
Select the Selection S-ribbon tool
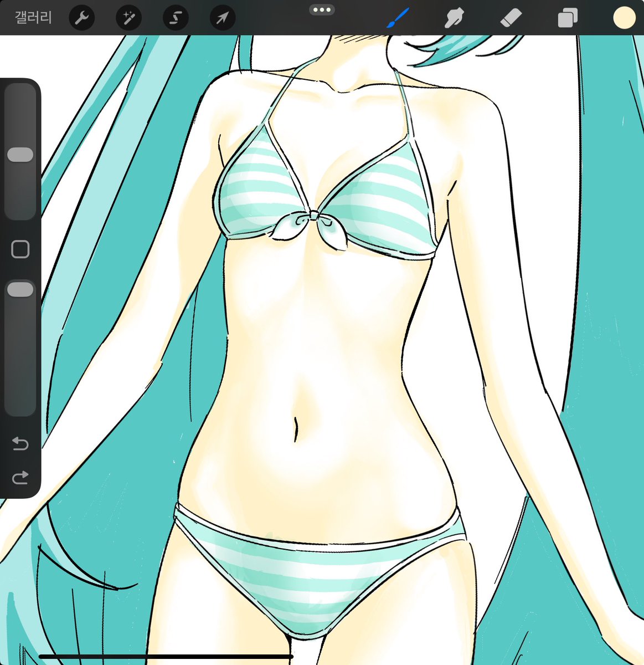176,18
